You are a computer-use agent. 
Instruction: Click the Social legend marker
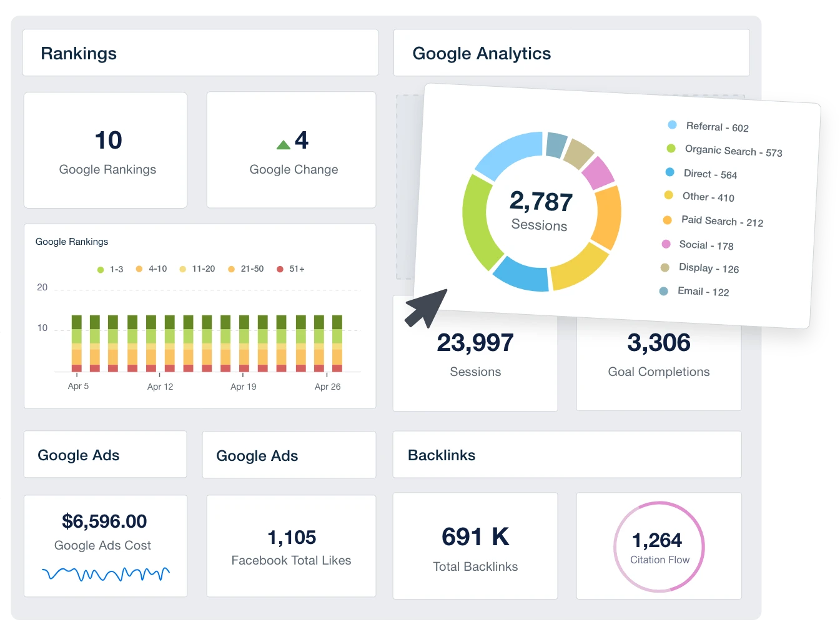(666, 244)
